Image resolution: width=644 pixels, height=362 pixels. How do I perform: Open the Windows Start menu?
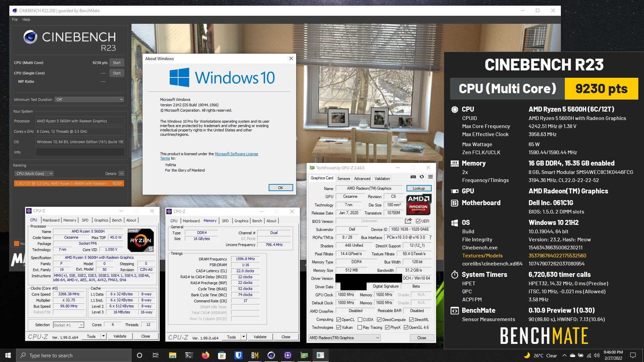(x=8, y=355)
